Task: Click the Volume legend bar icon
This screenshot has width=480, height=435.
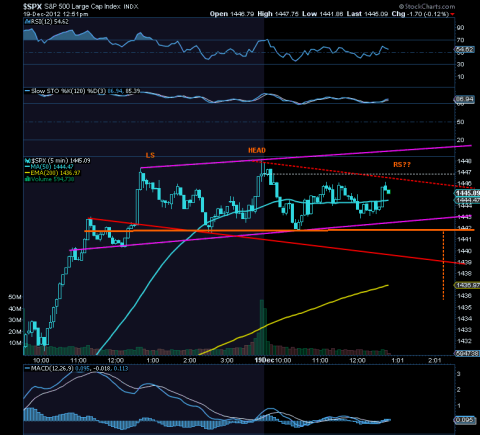Action: click(27, 179)
